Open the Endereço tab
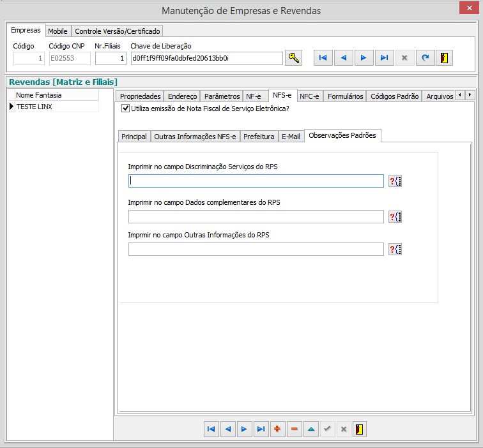The image size is (483, 448). click(x=182, y=96)
